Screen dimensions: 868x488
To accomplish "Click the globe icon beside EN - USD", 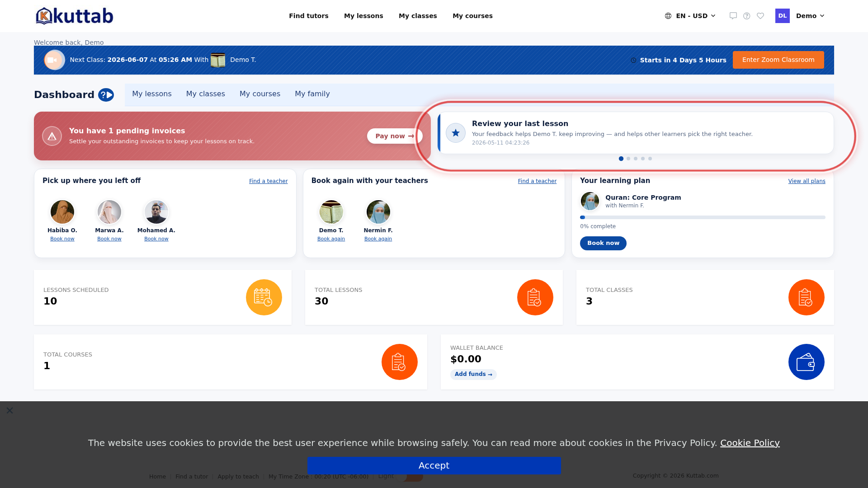I will point(668,16).
